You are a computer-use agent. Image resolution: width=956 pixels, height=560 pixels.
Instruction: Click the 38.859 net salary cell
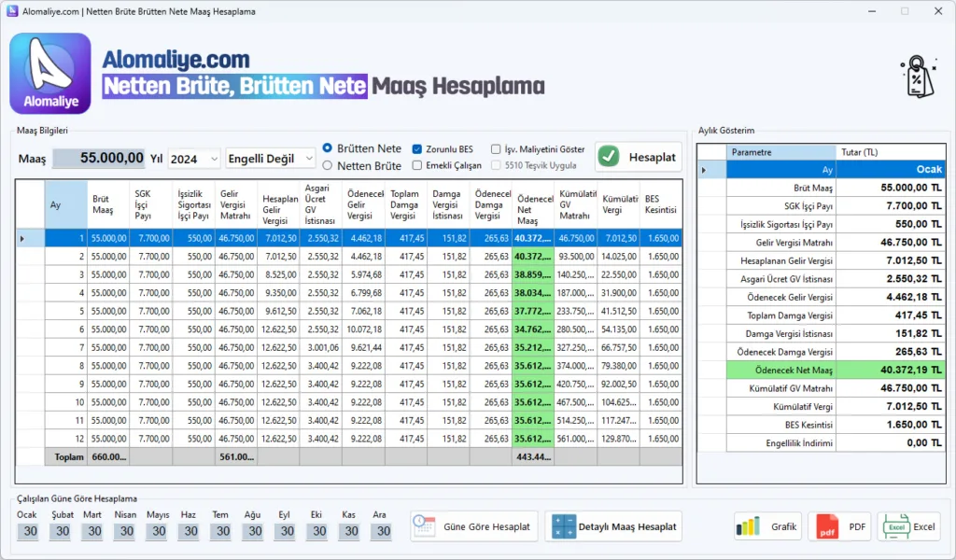[x=533, y=274]
